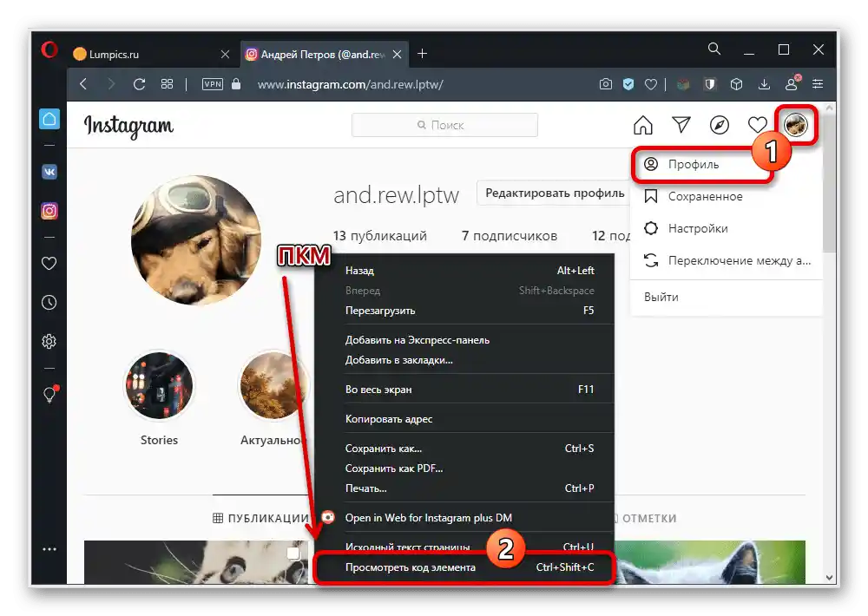The height and width of the screenshot is (616, 868).
Task: Switch to the Lumpics.ru tab
Action: [x=149, y=55]
